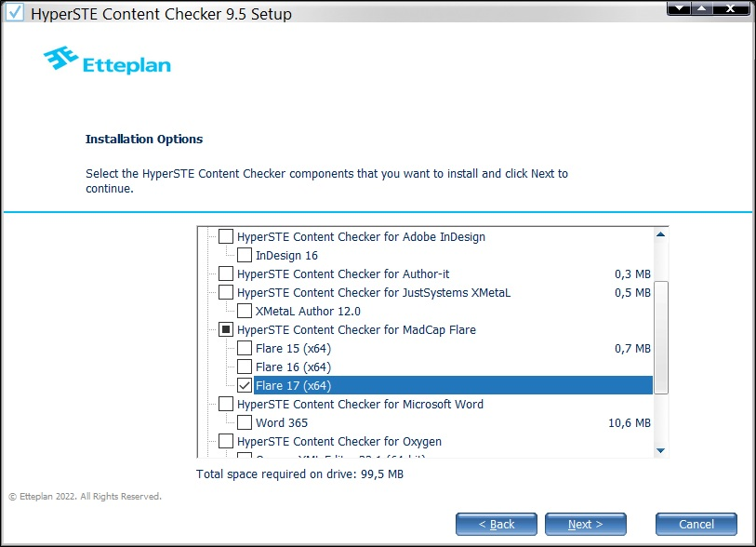756x547 pixels.
Task: Click the 10,6 MB size value
Action: tap(630, 423)
